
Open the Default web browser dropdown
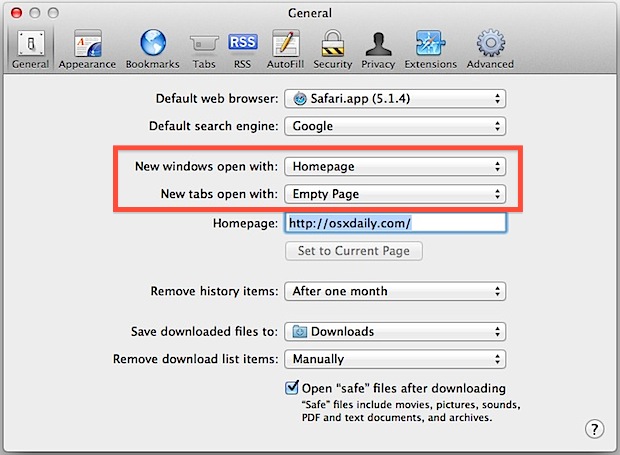[x=395, y=98]
